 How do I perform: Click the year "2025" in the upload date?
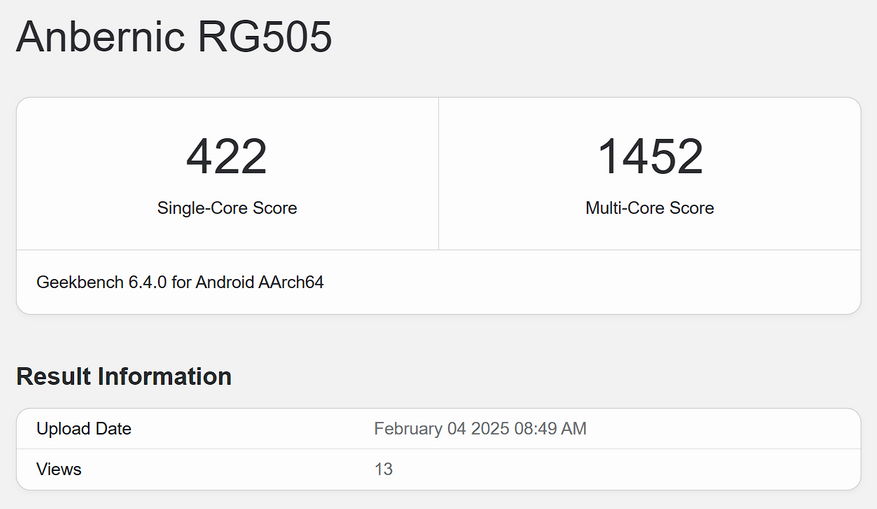(x=489, y=429)
